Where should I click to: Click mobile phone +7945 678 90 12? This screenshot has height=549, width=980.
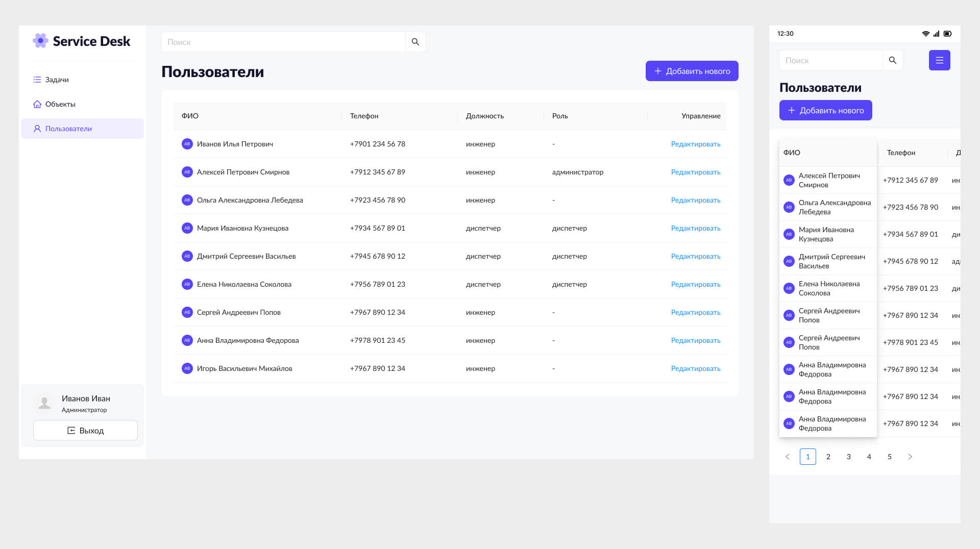(x=910, y=261)
